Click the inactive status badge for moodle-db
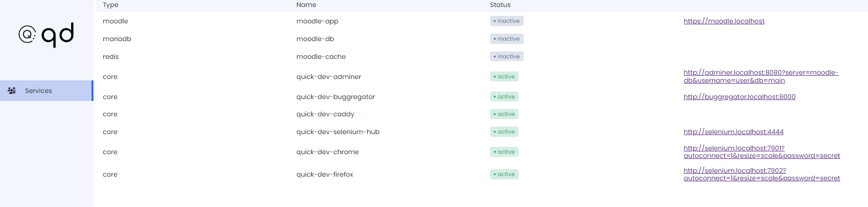 tap(506, 39)
